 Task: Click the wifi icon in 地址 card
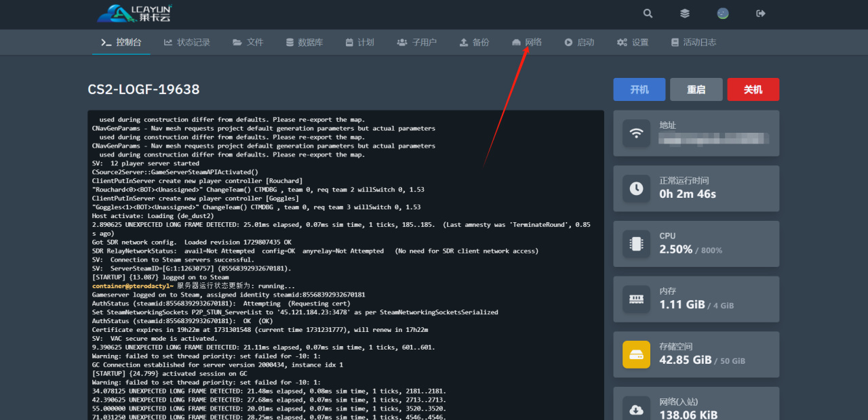(636, 133)
